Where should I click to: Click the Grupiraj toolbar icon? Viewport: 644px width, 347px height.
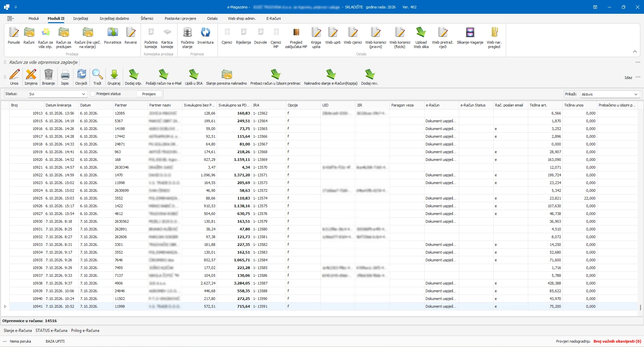[x=114, y=74]
